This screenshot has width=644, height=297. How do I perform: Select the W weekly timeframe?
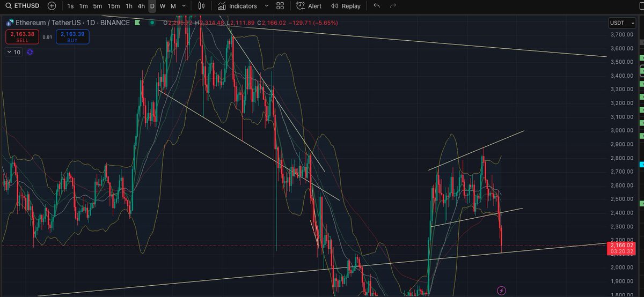(x=163, y=6)
